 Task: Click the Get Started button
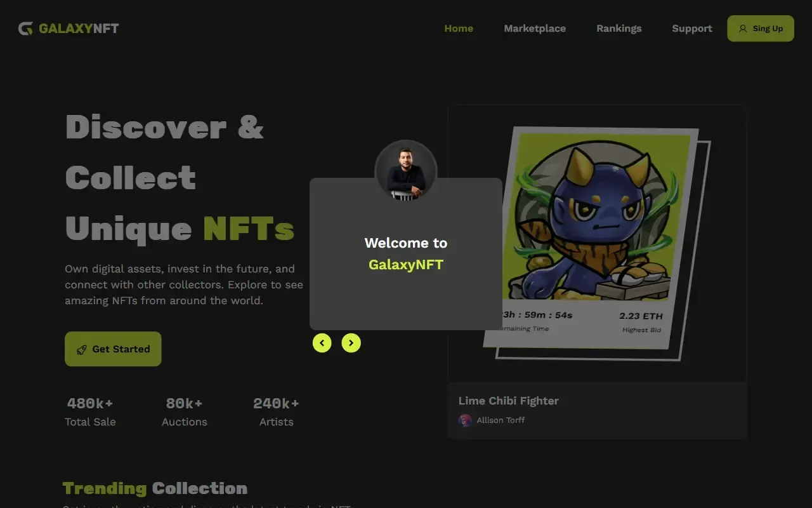(113, 349)
